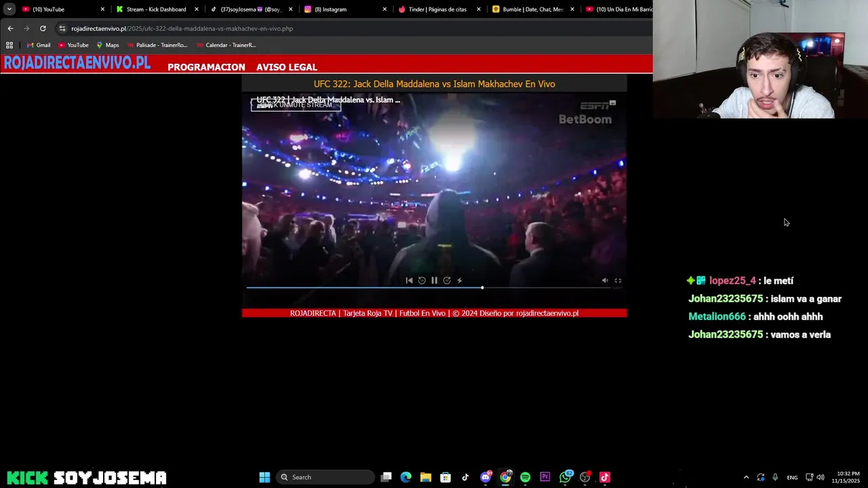Reload the current page

coord(43,28)
